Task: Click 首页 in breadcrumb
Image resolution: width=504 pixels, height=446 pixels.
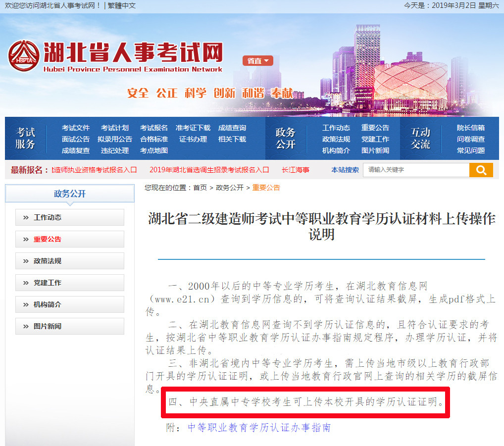Action: point(200,188)
